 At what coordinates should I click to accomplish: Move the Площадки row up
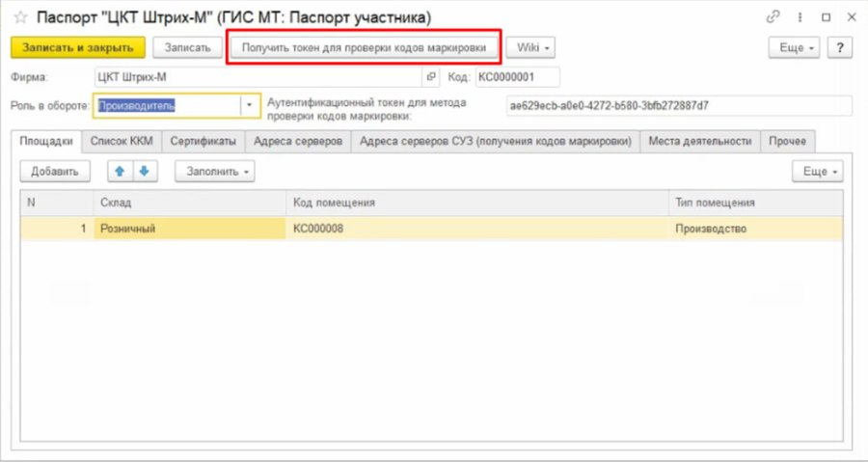120,172
